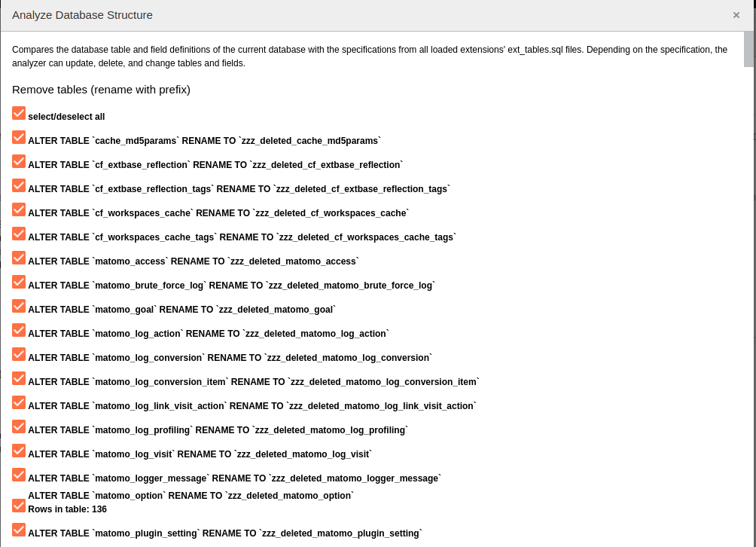
Task: Uncheck the matomo_log_link_visit_action rename checkbox
Action: tap(19, 403)
